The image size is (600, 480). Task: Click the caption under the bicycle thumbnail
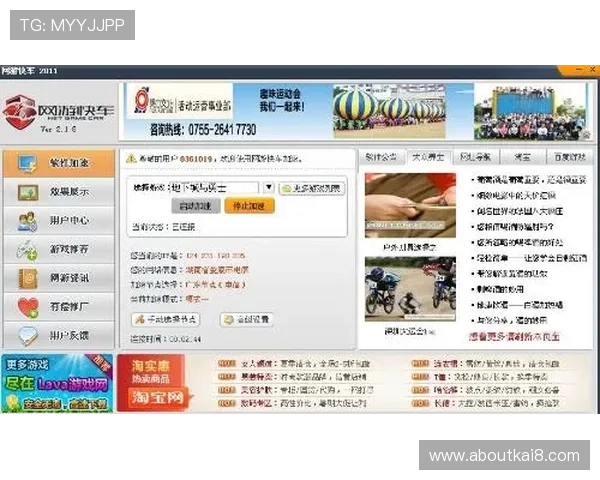coord(410,331)
